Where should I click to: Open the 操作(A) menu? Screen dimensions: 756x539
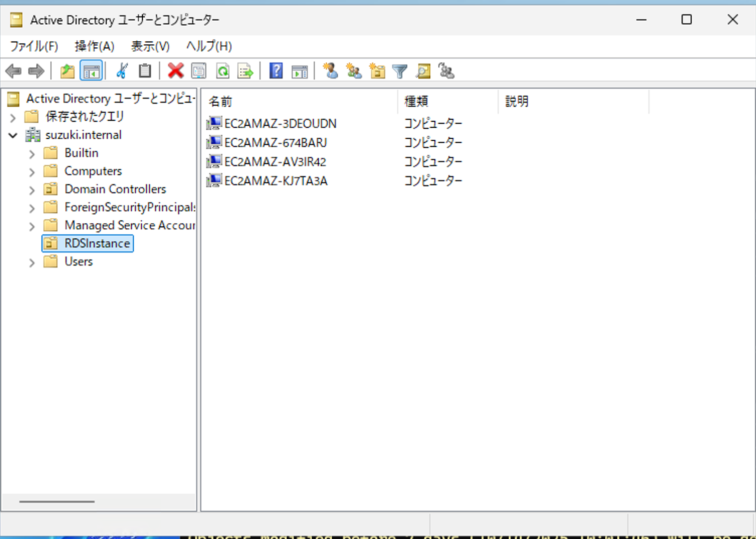(x=94, y=46)
